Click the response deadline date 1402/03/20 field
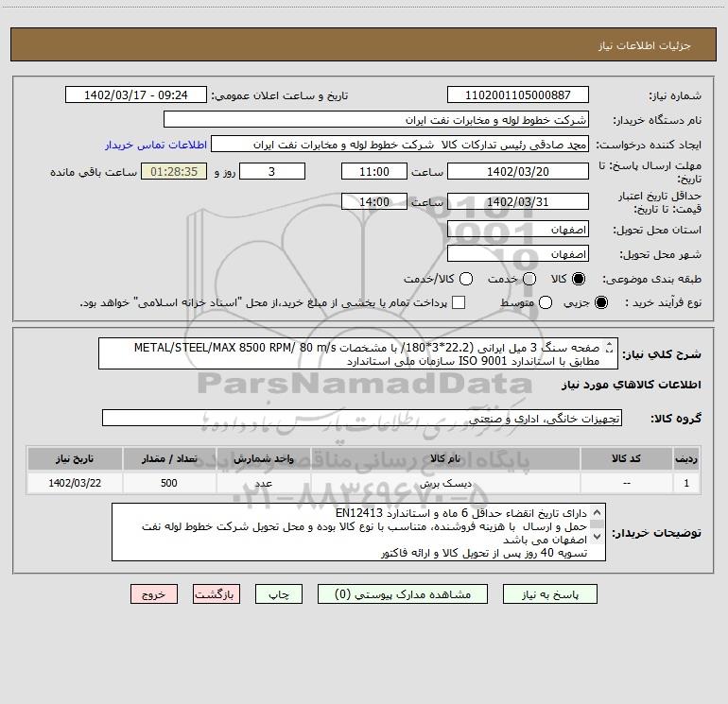Viewport: 728px width, 704px height. (518, 171)
